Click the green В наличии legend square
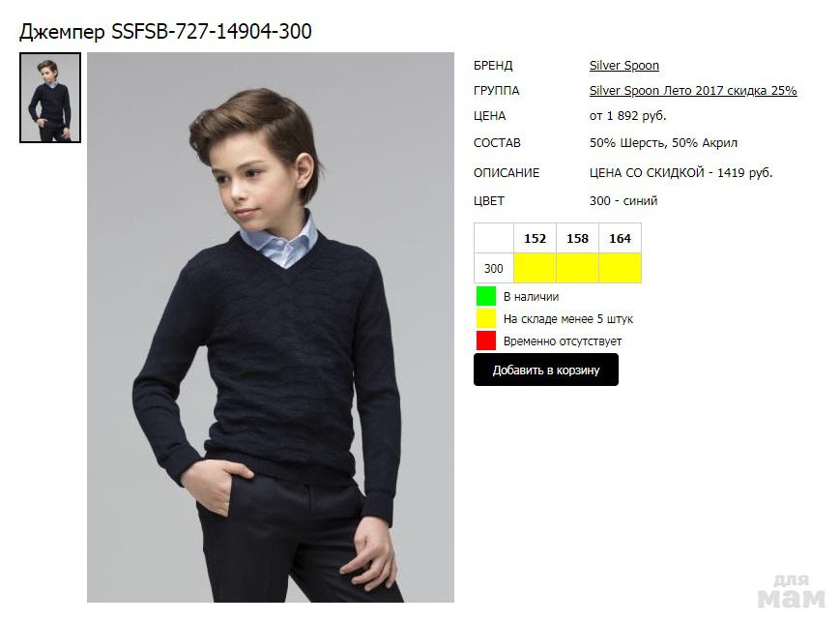This screenshot has height=622, width=840. coord(486,296)
